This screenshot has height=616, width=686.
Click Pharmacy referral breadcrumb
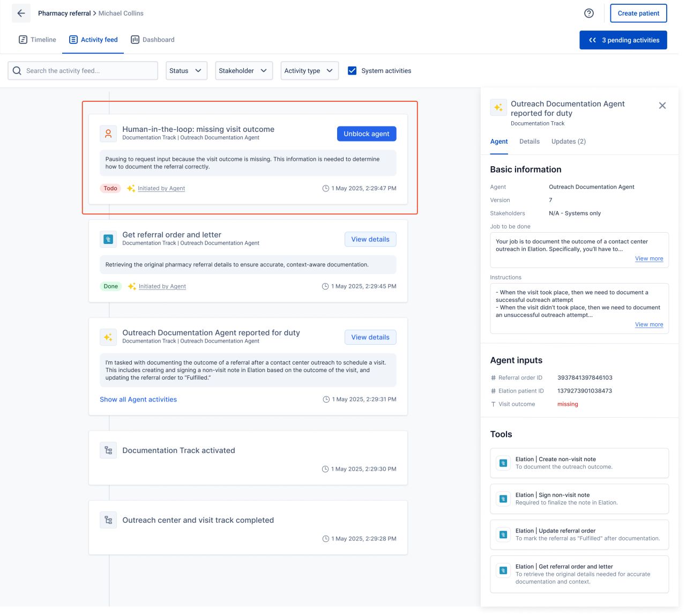[64, 13]
